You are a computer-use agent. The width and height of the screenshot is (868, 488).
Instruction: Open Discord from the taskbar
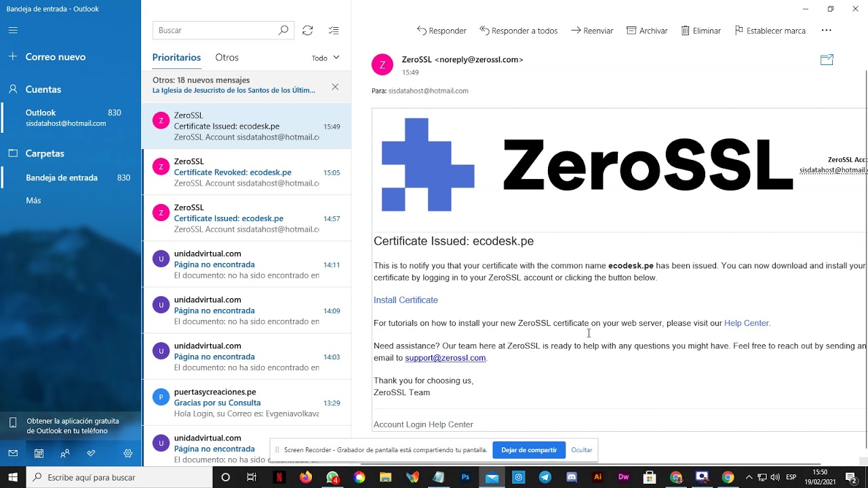[x=571, y=477]
